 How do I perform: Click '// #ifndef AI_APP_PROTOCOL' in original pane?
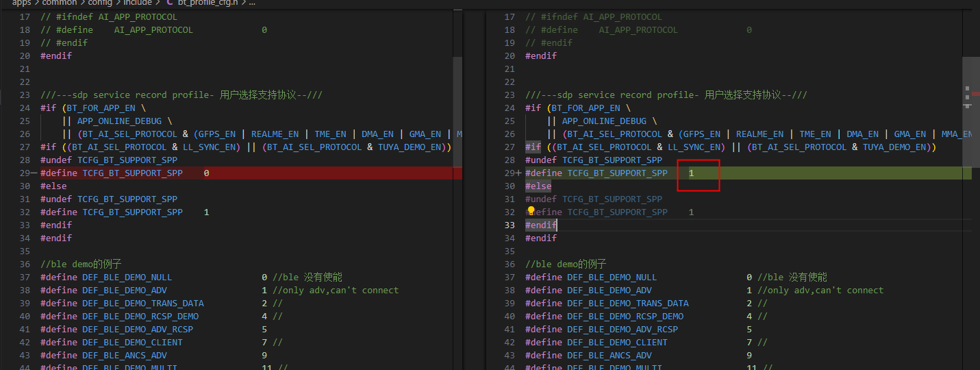click(x=109, y=17)
